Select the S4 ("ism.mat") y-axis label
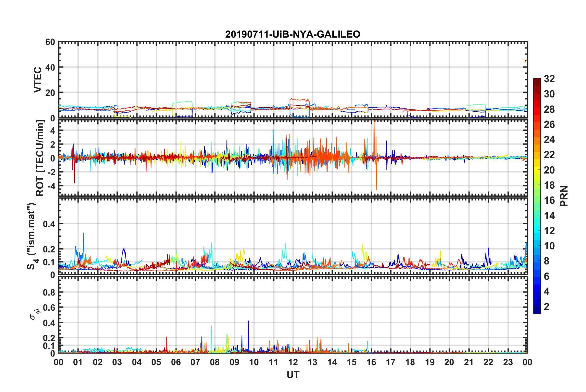This screenshot has width=586, height=392. [32, 236]
